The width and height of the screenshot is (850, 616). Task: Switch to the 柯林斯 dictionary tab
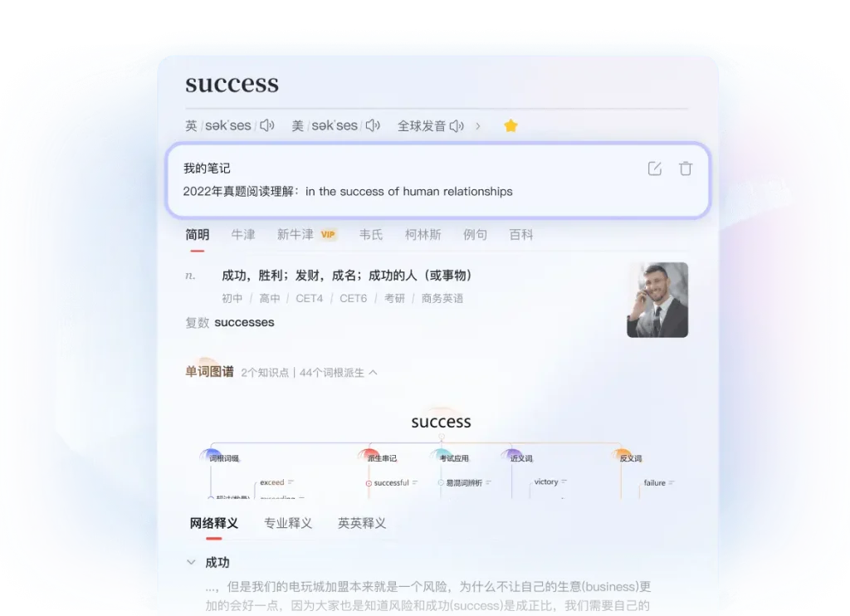[x=423, y=234]
